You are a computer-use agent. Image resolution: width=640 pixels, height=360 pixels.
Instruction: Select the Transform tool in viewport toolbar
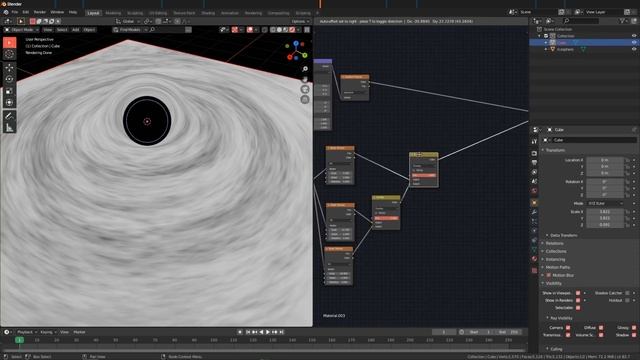point(9,102)
